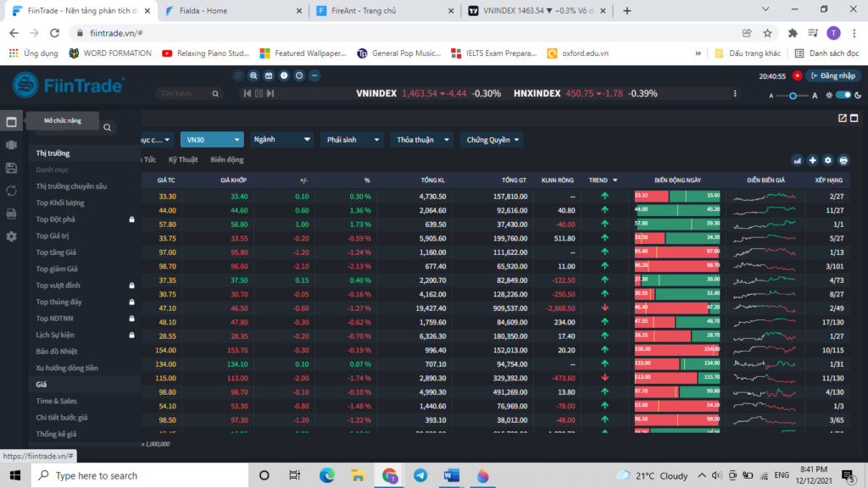Click the Đăng nhập login button

[x=833, y=75]
